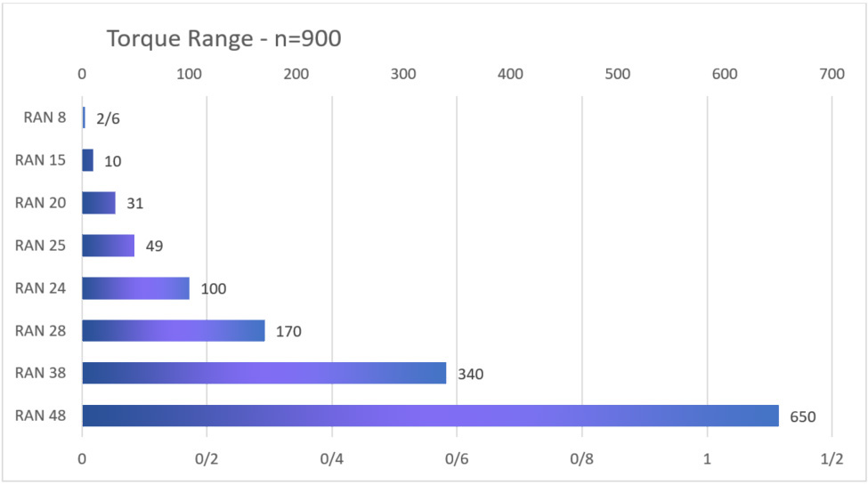Screen dimensions: 868x485
Task: Click the 2/6 data label
Action: tap(108, 118)
